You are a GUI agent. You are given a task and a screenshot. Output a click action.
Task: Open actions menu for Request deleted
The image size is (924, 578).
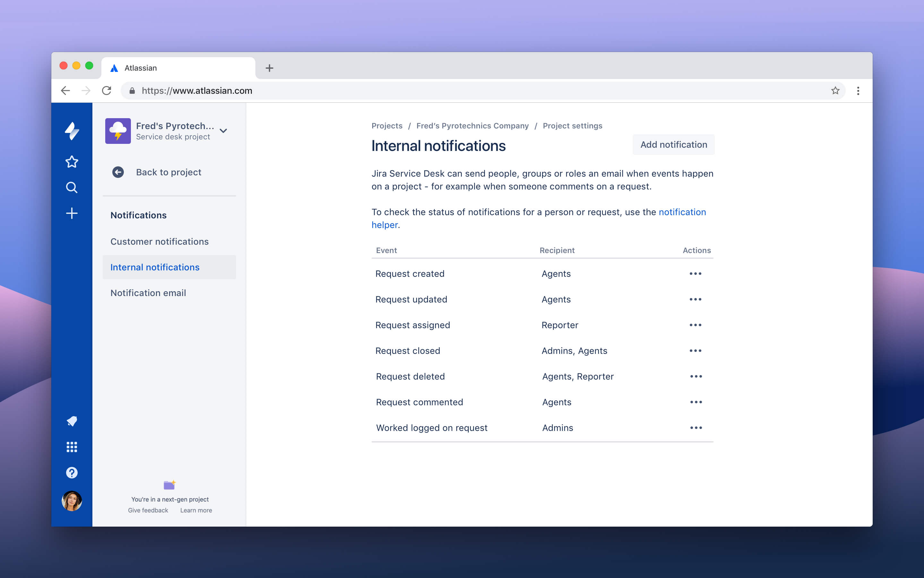point(696,377)
